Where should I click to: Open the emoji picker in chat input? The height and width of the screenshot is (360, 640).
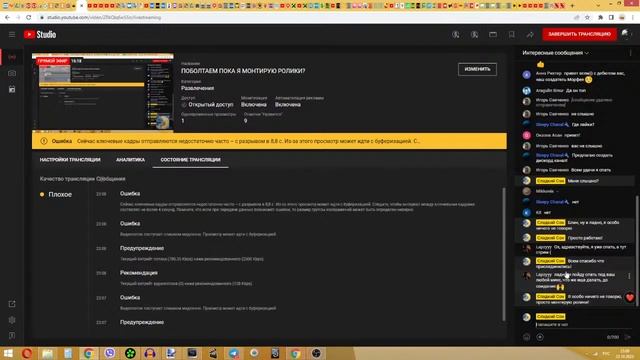click(x=527, y=337)
